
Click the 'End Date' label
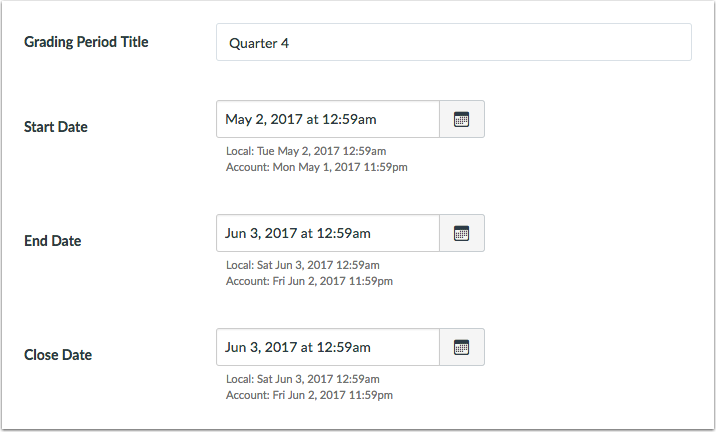coord(52,241)
